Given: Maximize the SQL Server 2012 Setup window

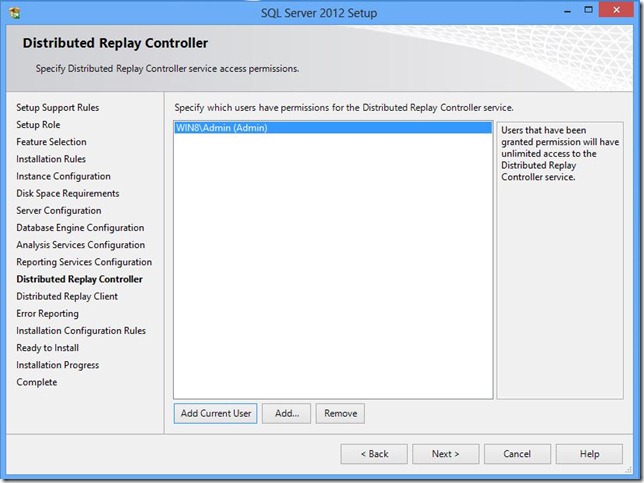Looking at the screenshot, I should [x=589, y=10].
